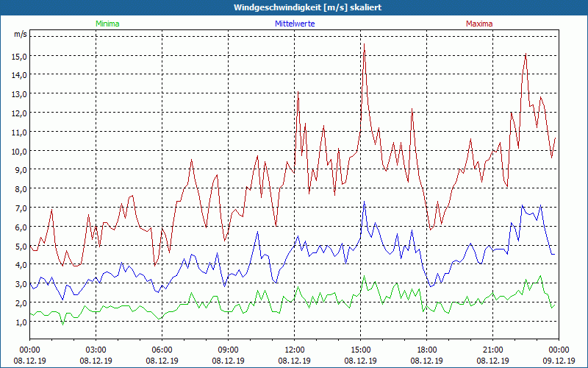Click the 1,0 y-axis label
The height and width of the screenshot is (368, 588).
tap(21, 322)
